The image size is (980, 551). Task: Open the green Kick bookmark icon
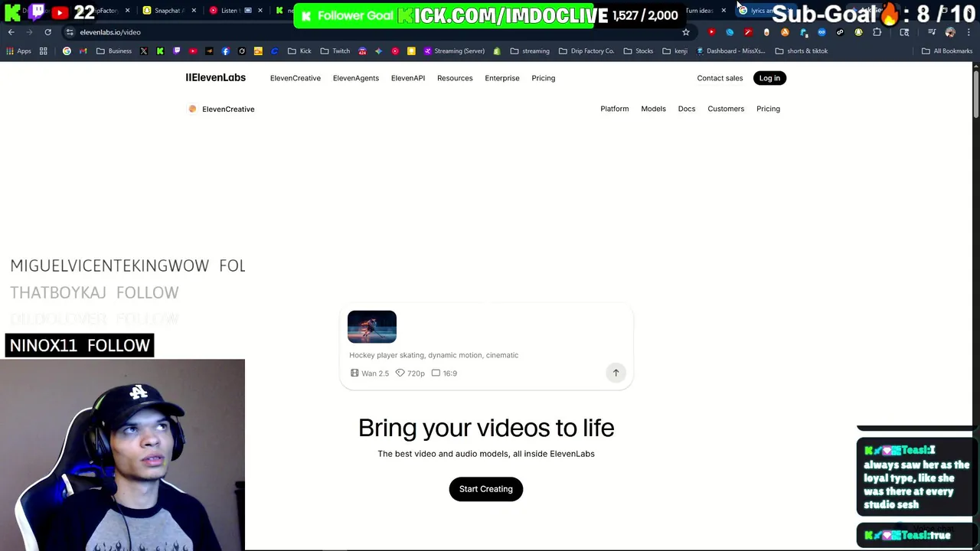[x=160, y=51]
